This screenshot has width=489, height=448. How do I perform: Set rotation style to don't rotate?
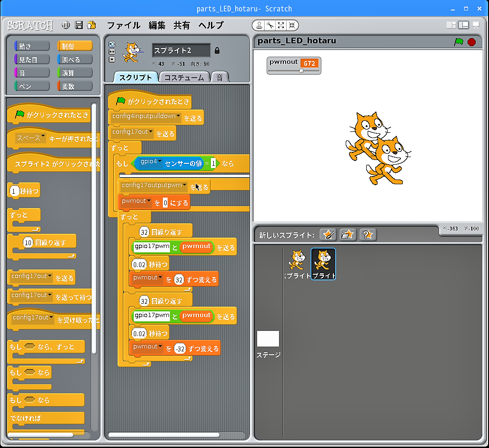coord(112,59)
